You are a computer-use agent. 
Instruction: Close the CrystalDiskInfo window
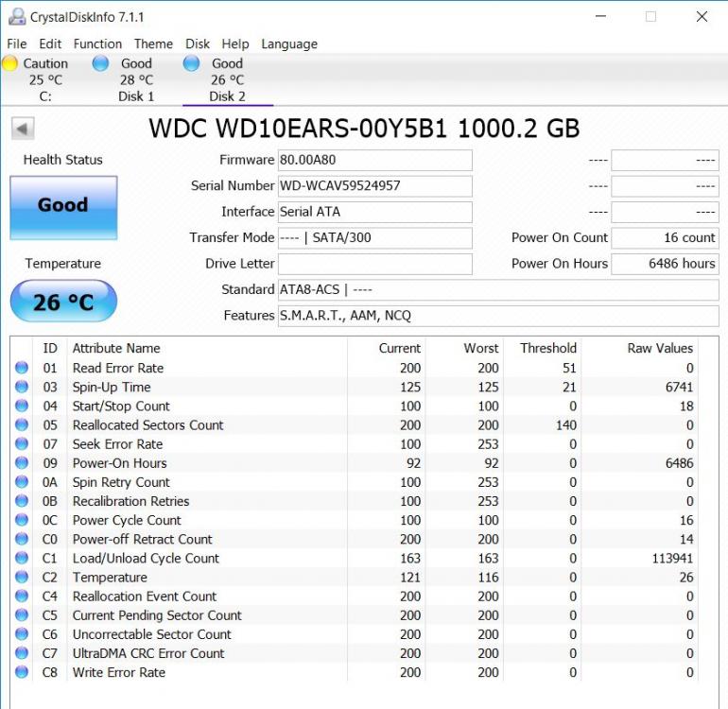click(702, 16)
